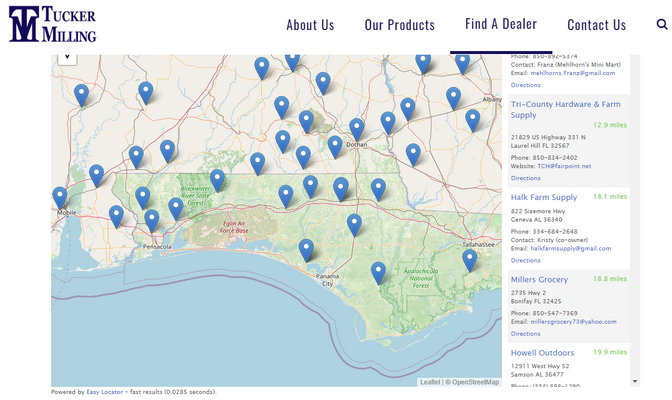672x400 pixels.
Task: Open the About Us menu
Action: point(310,25)
